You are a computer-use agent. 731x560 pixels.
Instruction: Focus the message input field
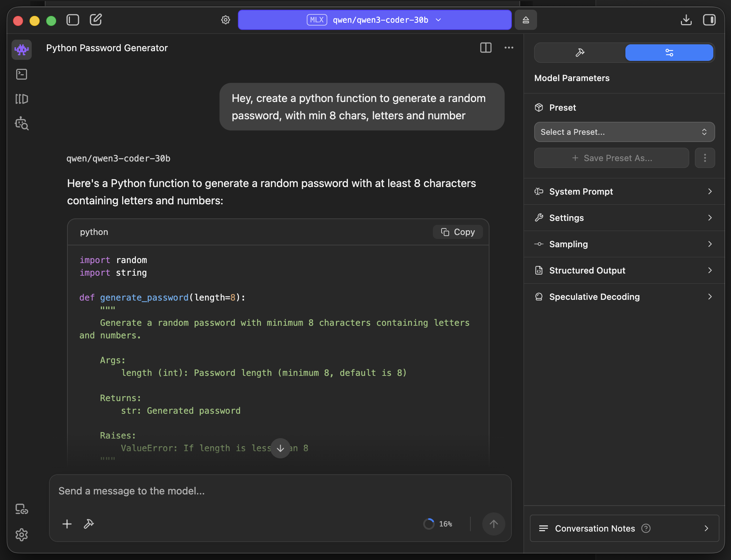click(x=280, y=491)
